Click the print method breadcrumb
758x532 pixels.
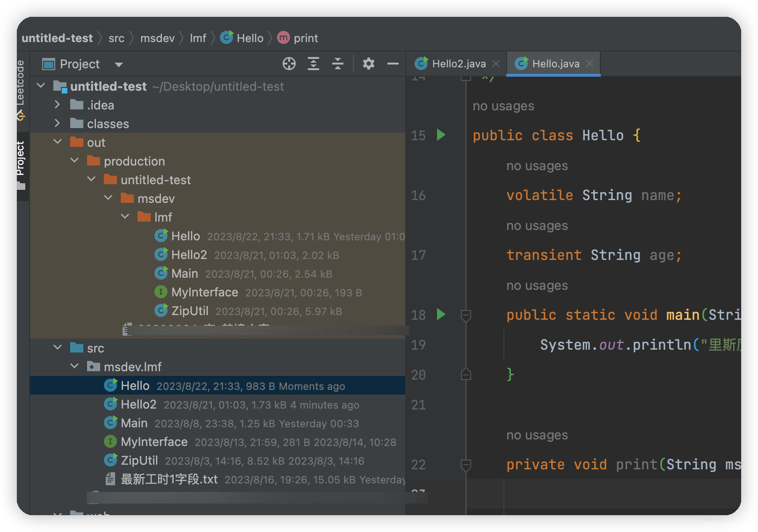pos(298,38)
